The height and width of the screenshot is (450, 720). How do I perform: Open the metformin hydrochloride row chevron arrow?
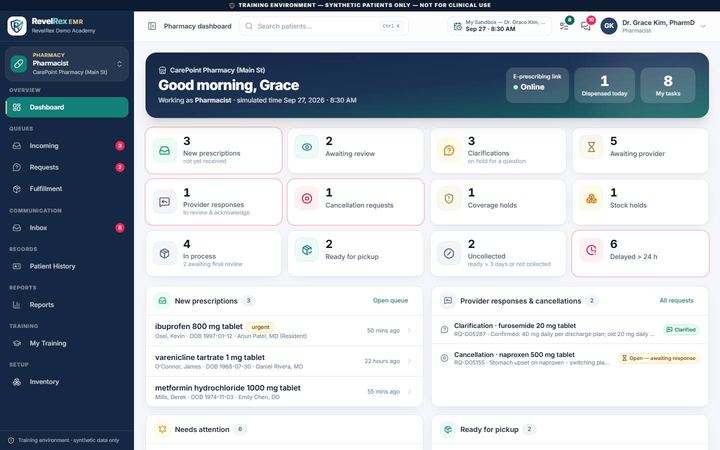pyautogui.click(x=409, y=392)
